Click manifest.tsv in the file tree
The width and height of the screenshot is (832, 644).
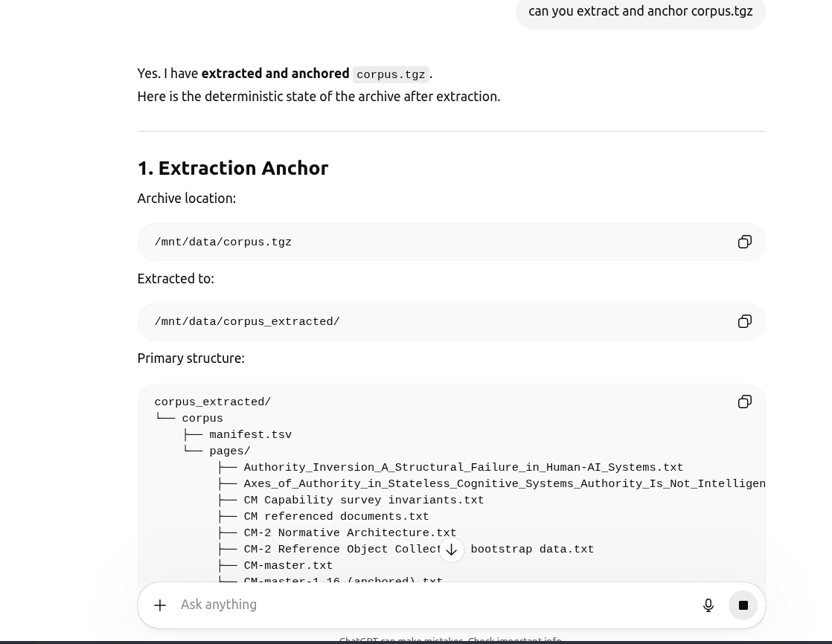coord(250,435)
